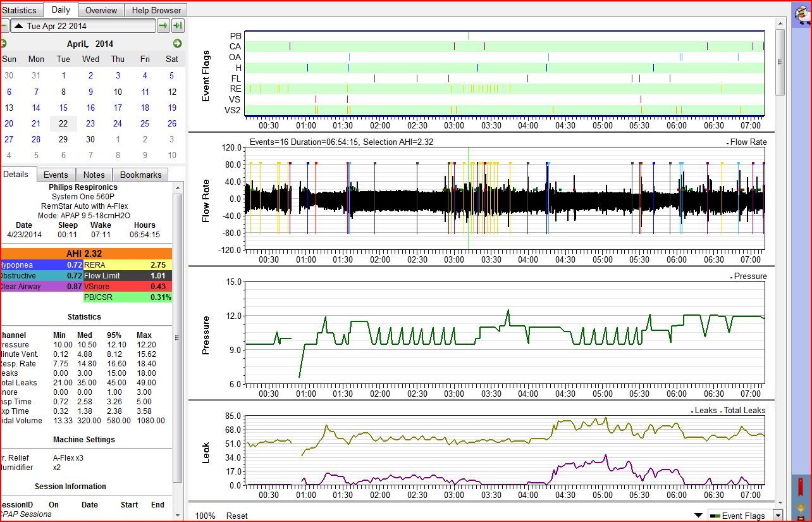The height and width of the screenshot is (522, 812).
Task: Select April 21 in the calendar
Action: [36, 123]
